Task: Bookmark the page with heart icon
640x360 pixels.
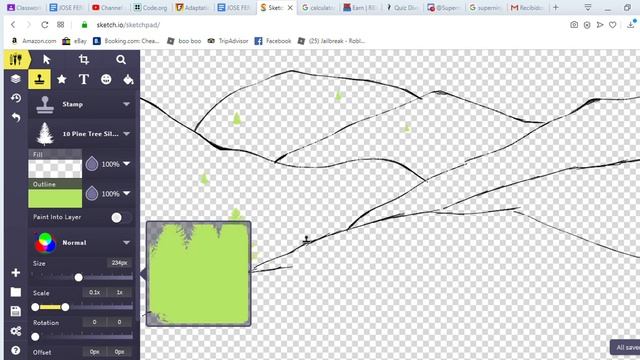Action: tap(613, 25)
